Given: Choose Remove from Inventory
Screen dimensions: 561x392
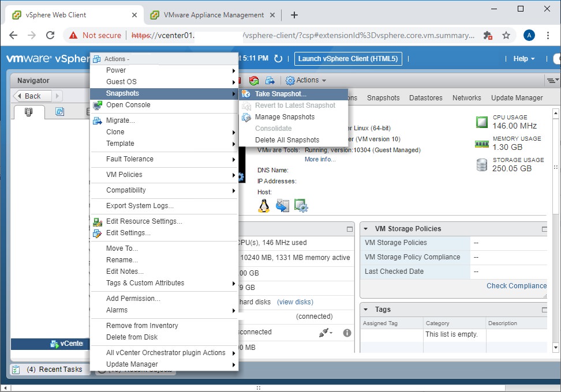Looking at the screenshot, I should click(164, 326).
